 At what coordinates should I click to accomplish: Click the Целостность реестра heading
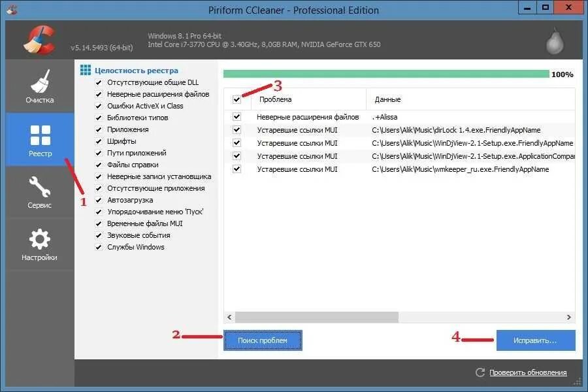(137, 71)
